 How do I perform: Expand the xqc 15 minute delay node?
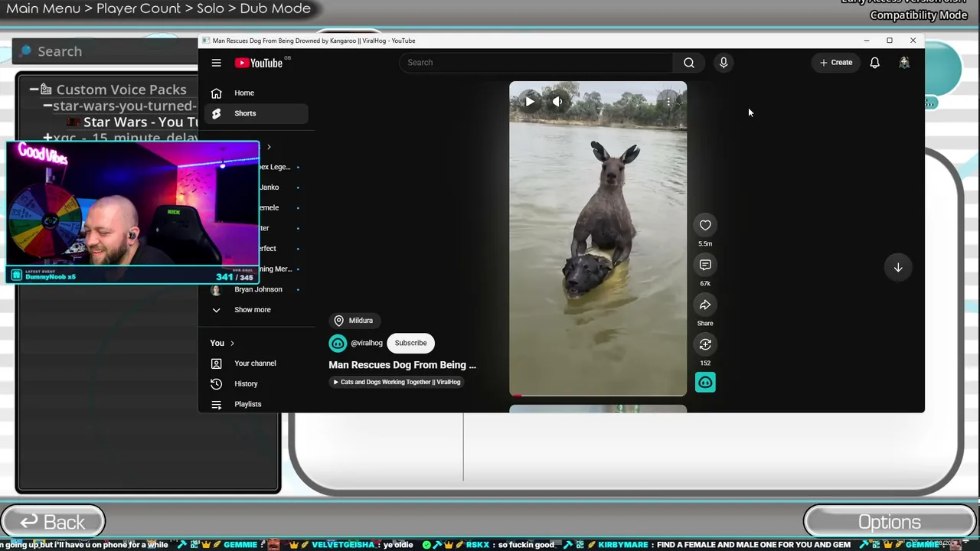(x=47, y=139)
